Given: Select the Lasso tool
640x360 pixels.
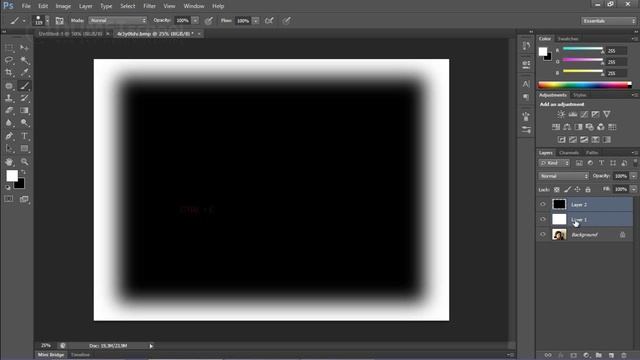Looking at the screenshot, I should tap(9, 60).
